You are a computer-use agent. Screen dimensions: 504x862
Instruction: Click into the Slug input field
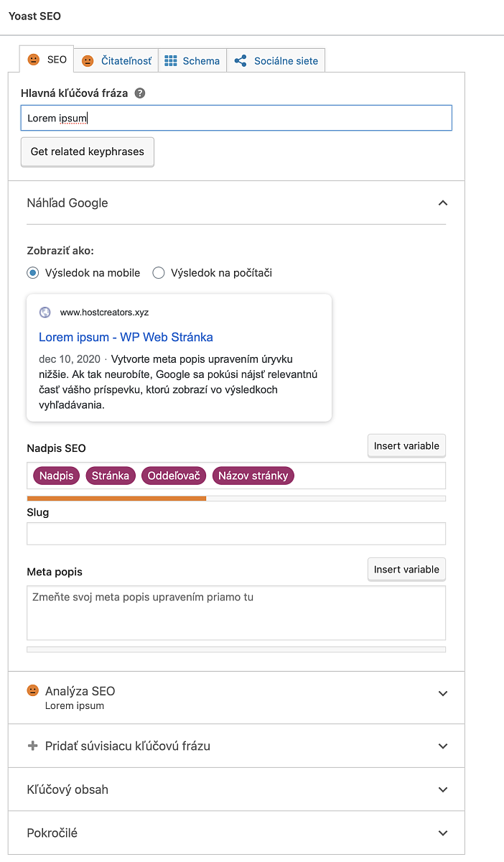coord(236,534)
